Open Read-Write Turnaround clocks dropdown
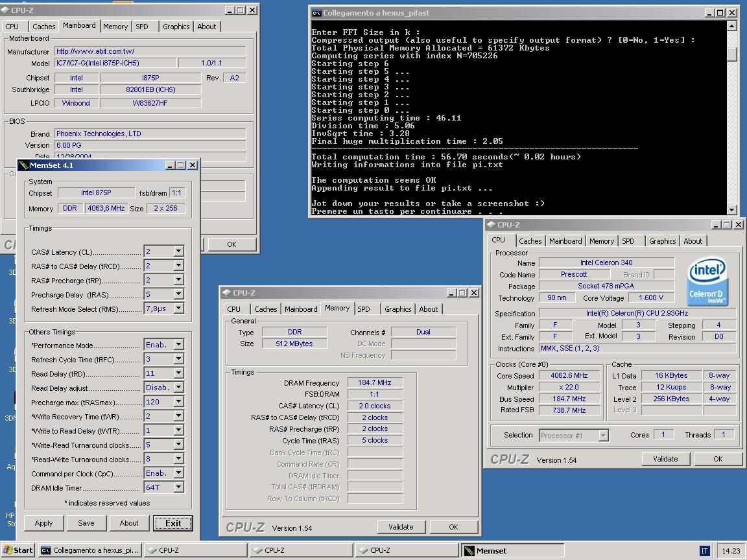747x560 pixels. pyautogui.click(x=179, y=459)
